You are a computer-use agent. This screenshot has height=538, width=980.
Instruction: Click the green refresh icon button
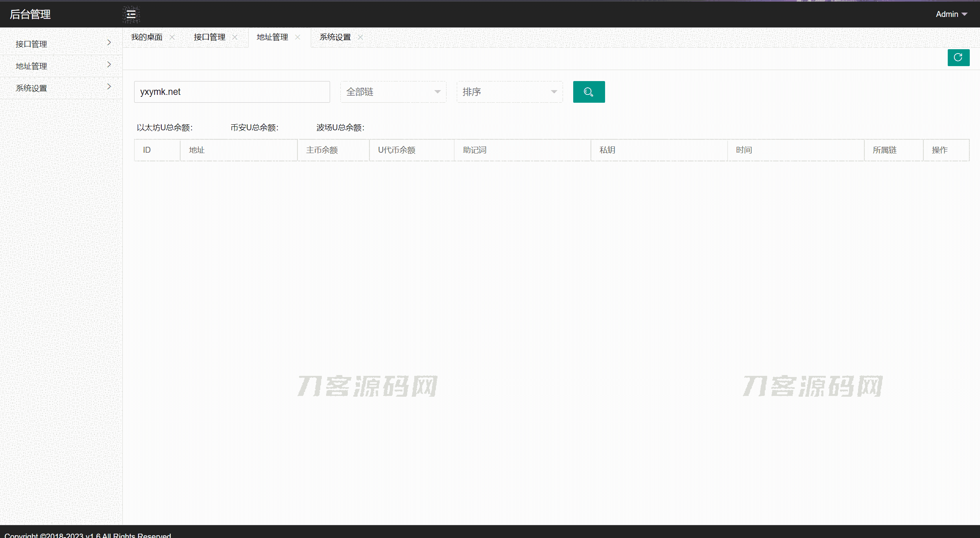pyautogui.click(x=958, y=57)
